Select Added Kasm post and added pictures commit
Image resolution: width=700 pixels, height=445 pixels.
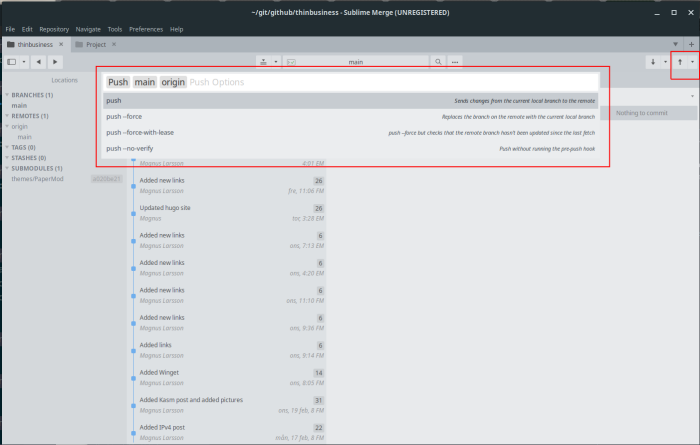point(229,405)
